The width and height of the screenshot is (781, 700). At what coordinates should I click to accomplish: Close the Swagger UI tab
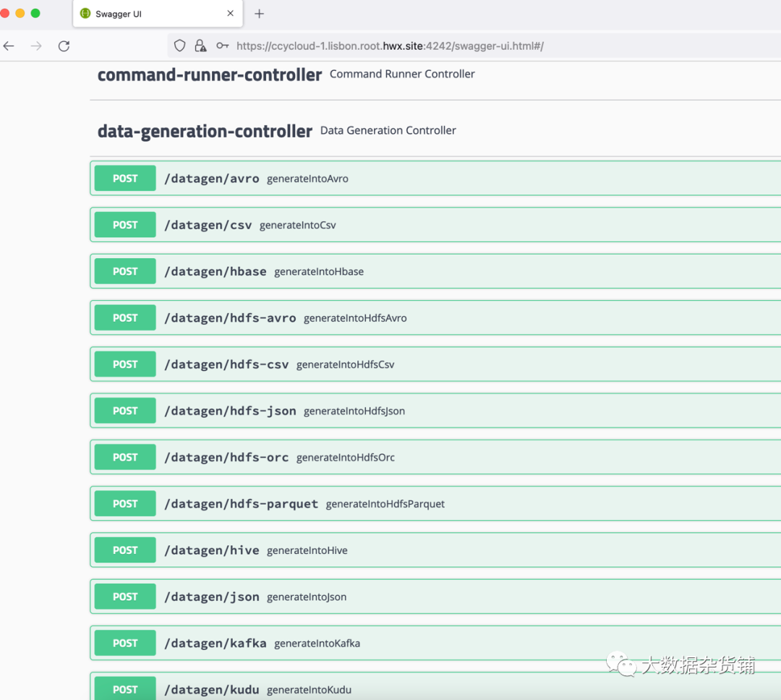tap(230, 14)
